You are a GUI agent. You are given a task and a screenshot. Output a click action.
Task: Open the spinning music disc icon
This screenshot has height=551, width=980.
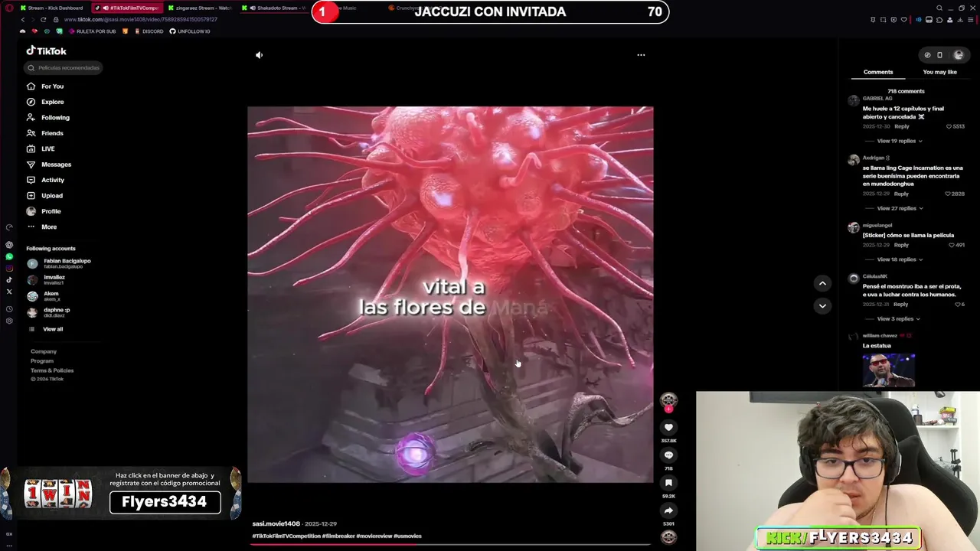click(668, 537)
